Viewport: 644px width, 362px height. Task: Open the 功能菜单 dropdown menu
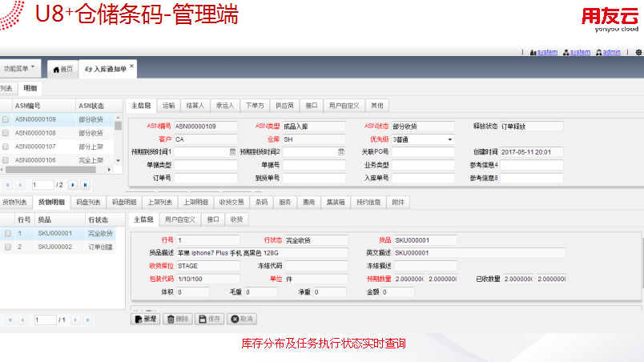[19, 69]
